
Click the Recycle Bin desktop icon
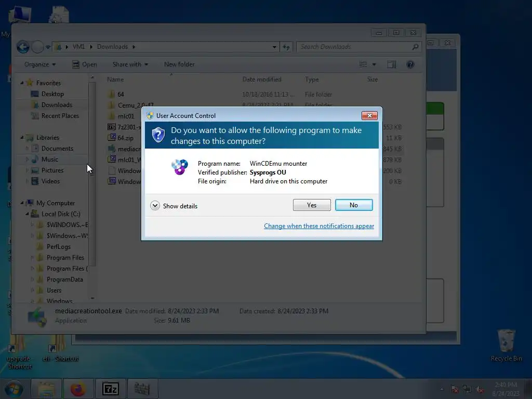click(506, 345)
